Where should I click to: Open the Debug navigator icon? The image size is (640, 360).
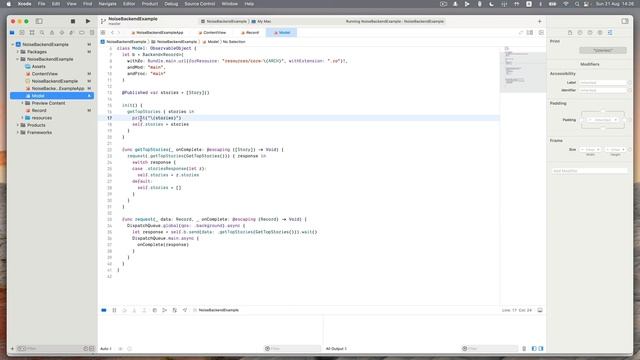(x=72, y=33)
